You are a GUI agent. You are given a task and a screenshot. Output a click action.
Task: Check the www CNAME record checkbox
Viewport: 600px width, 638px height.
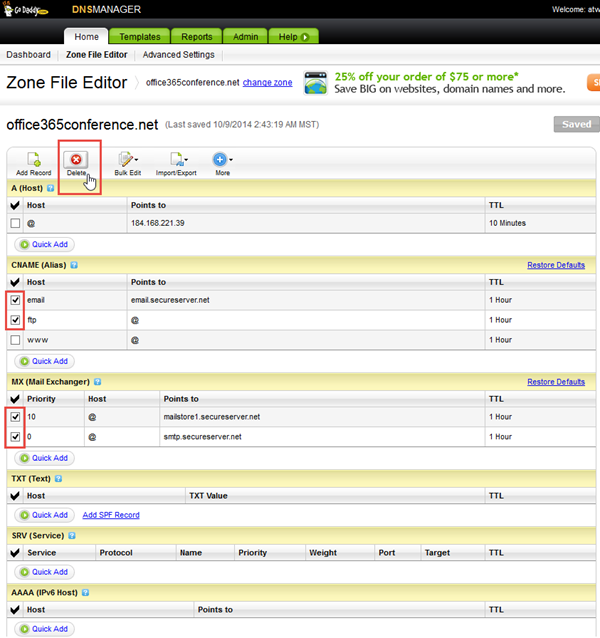[x=15, y=340]
